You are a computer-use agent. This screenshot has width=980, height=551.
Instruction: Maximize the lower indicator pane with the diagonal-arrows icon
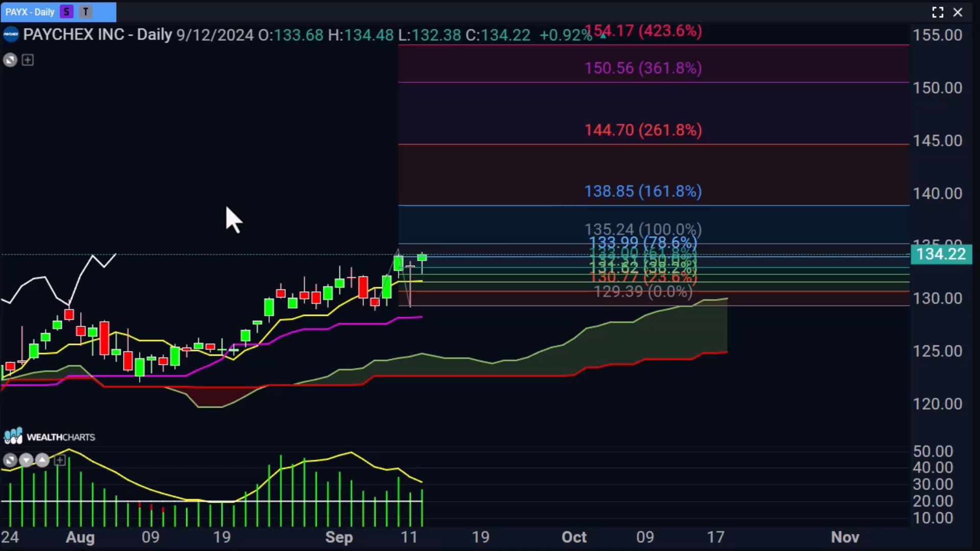pyautogui.click(x=10, y=461)
